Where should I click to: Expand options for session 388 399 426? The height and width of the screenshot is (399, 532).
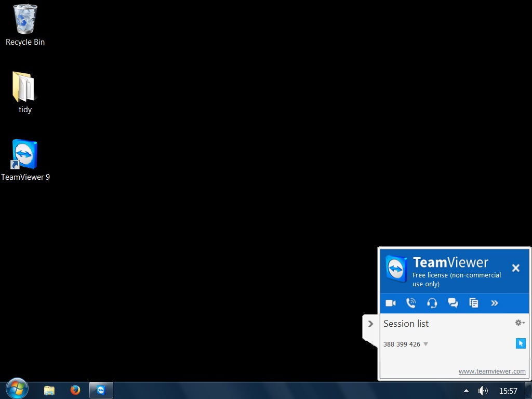coord(426,344)
